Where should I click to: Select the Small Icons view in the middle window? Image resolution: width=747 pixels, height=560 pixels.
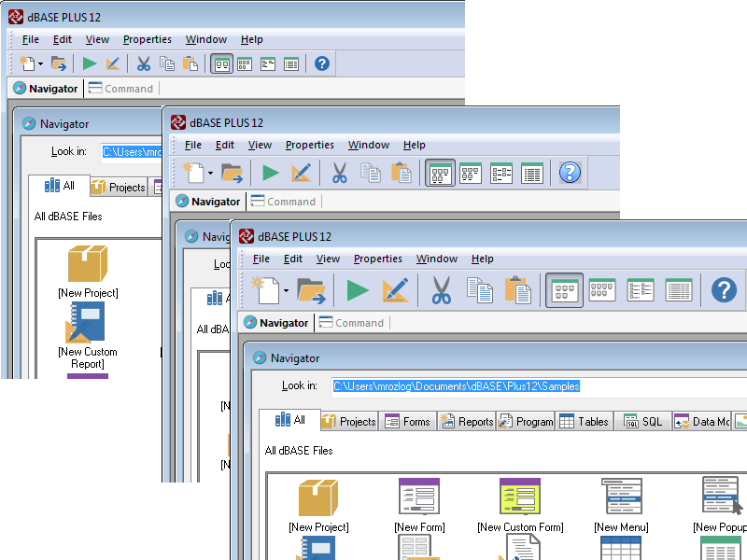(471, 173)
